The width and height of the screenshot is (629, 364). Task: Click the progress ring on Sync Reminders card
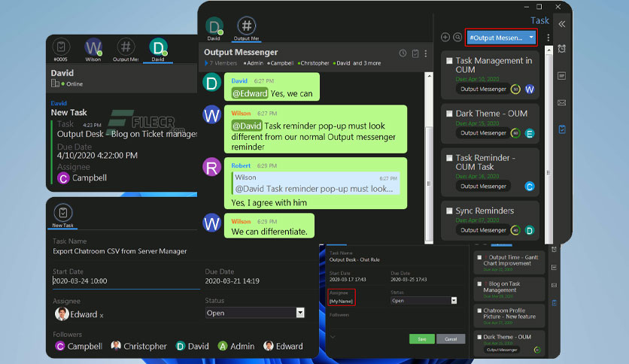515,230
